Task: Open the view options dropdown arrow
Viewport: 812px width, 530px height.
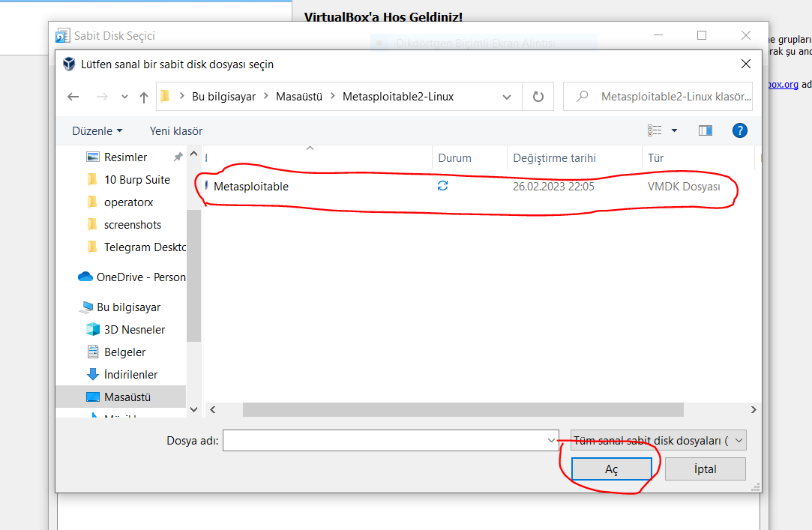Action: pos(674,130)
